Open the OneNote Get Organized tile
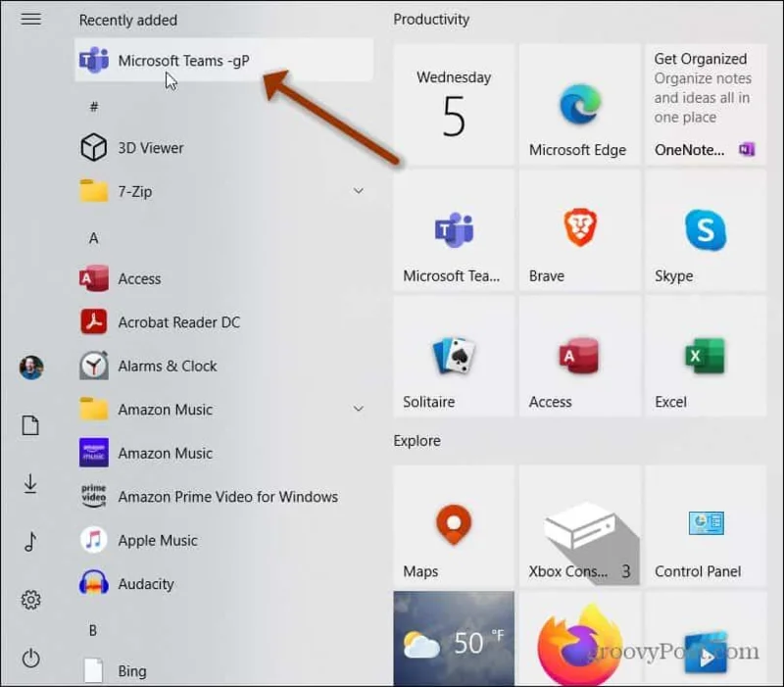Image resolution: width=784 pixels, height=687 pixels. pyautogui.click(x=706, y=105)
